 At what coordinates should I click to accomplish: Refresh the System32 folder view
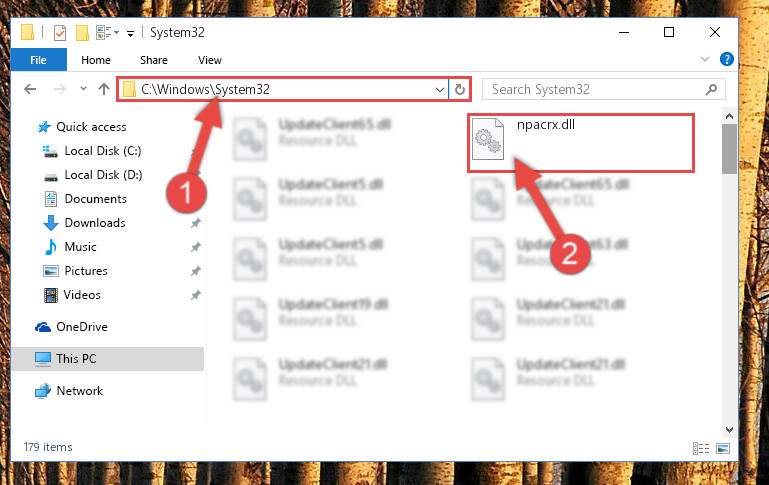460,89
